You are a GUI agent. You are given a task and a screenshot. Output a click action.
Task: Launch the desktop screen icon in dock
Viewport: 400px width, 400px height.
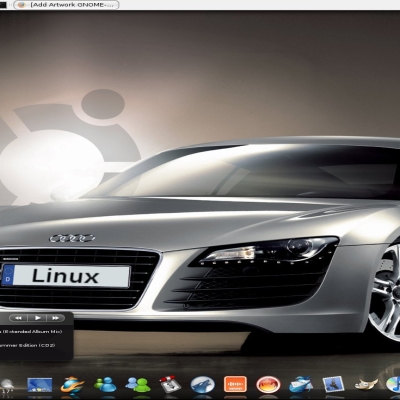coord(40,385)
